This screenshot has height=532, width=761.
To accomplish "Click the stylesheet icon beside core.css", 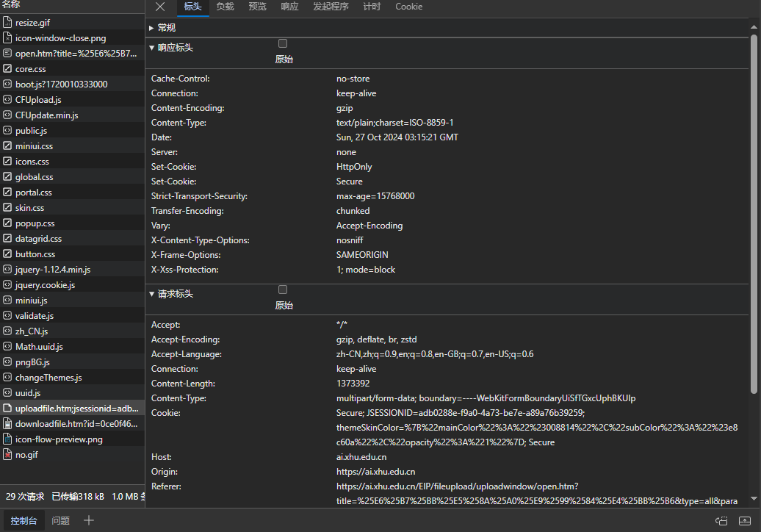I will click(7, 68).
